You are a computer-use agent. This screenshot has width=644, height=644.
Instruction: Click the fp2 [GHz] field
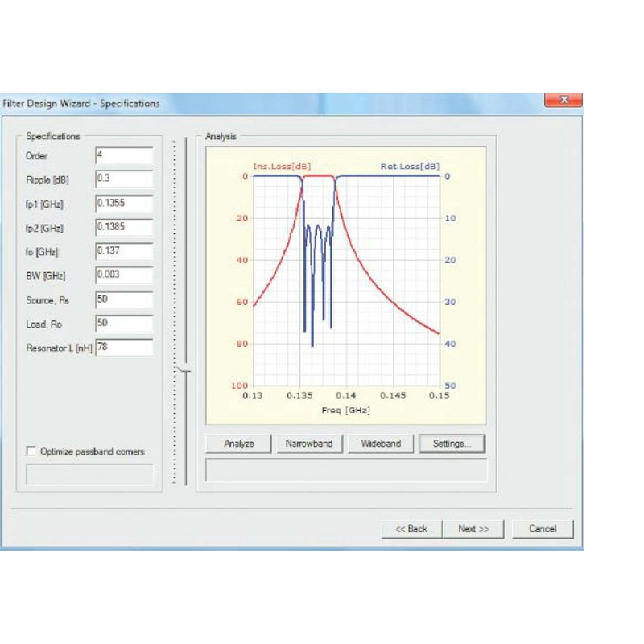point(124,227)
